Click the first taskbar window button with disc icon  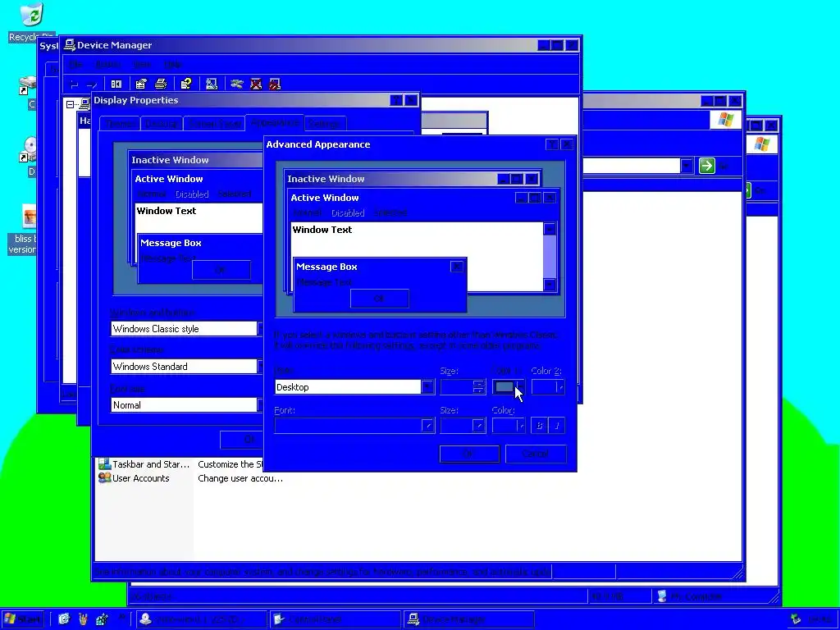pyautogui.click(x=201, y=619)
